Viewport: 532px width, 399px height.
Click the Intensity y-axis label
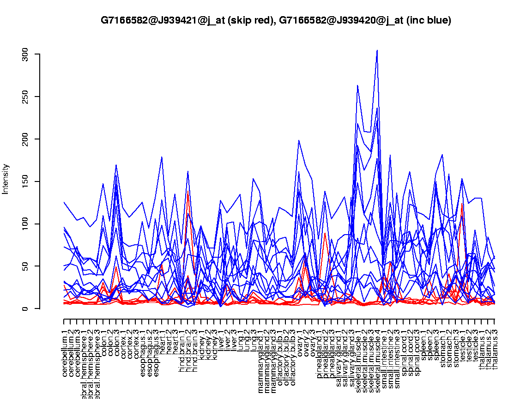click(6, 179)
